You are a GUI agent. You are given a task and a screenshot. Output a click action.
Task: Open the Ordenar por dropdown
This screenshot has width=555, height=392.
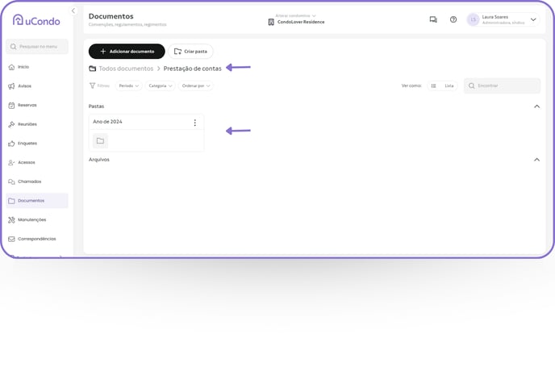196,85
